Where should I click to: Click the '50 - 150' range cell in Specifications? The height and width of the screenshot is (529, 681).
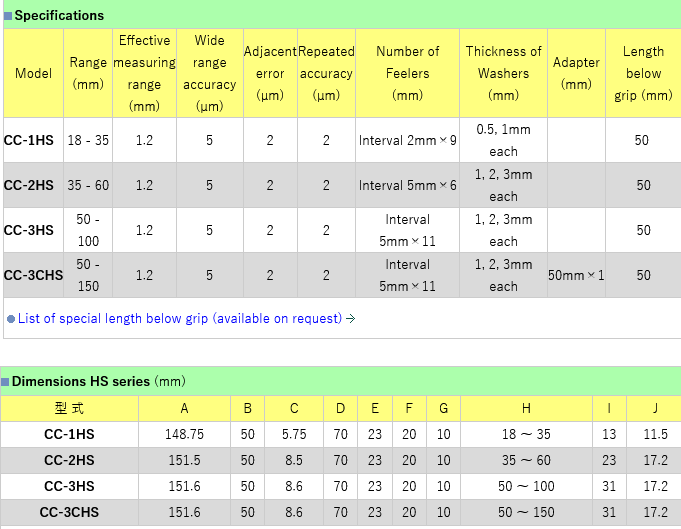tap(88, 275)
